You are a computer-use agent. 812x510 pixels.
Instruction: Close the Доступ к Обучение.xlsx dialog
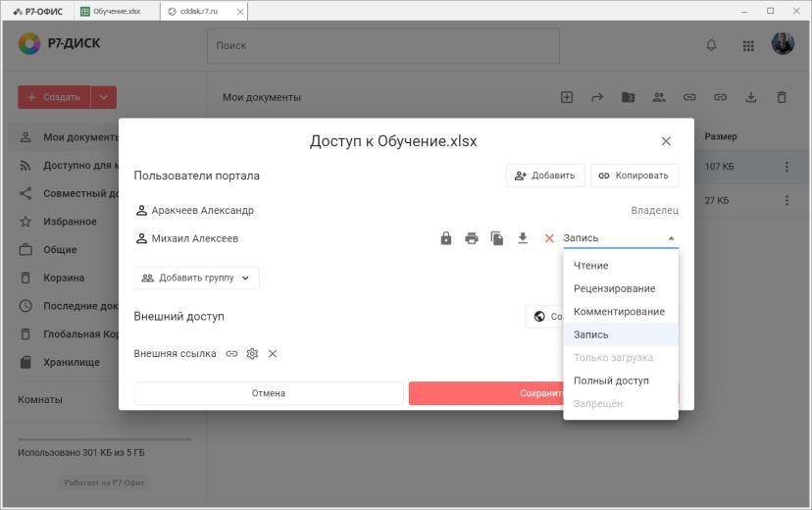coord(666,141)
